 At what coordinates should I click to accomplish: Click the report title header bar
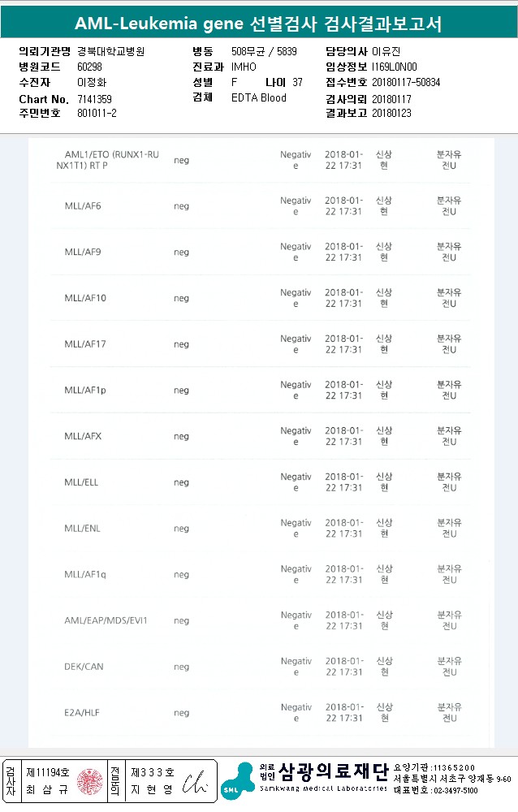[x=259, y=24]
